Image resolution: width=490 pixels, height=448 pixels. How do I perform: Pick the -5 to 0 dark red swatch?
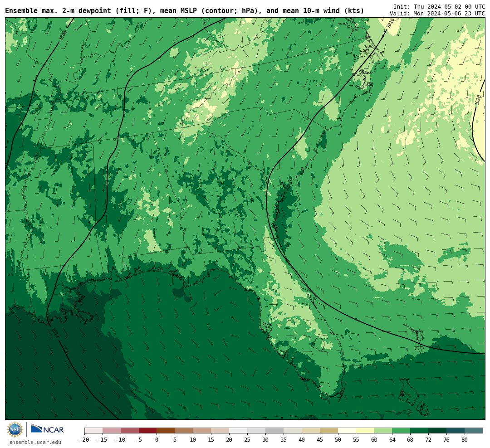tap(148, 431)
